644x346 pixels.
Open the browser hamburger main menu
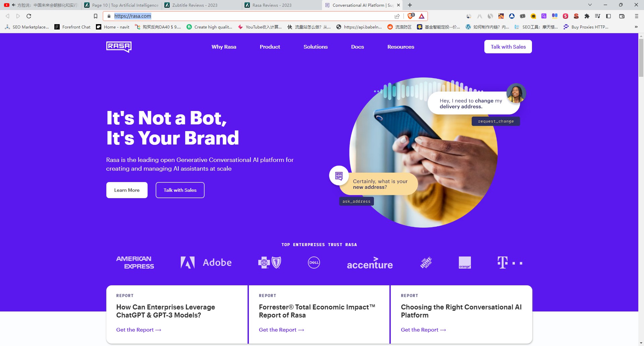[x=636, y=16]
